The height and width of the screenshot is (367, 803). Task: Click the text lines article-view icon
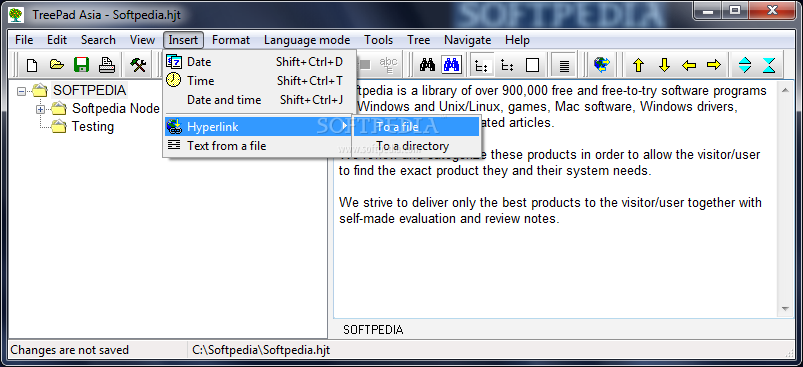(564, 66)
